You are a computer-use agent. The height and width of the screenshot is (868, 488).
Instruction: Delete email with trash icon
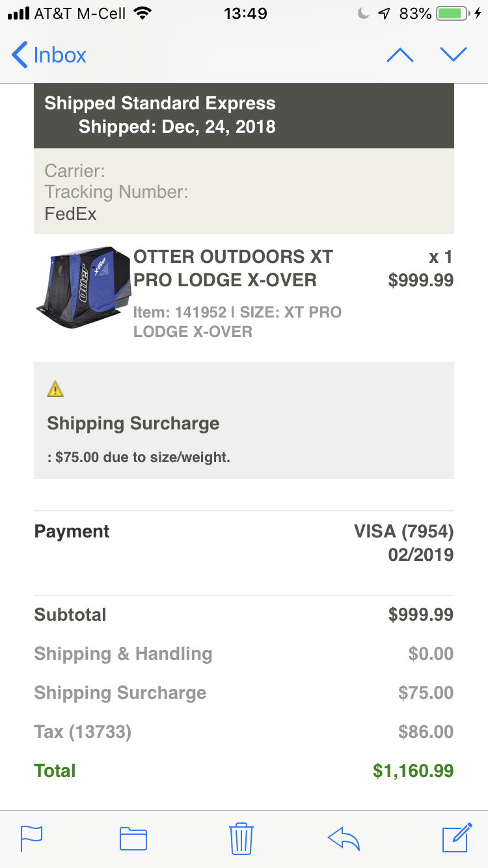click(241, 838)
